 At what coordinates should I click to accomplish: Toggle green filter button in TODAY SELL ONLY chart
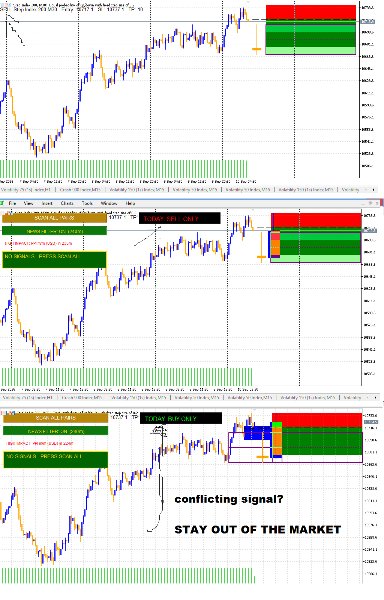[54, 231]
